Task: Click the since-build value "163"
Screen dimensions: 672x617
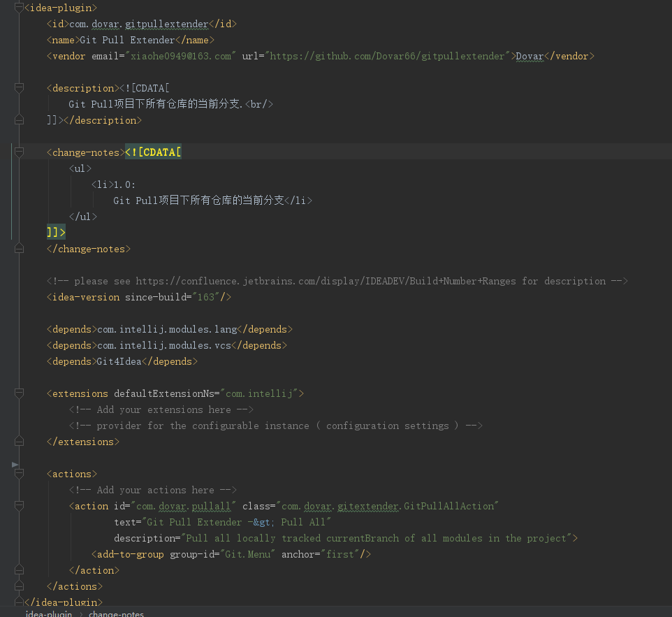Action: point(205,297)
